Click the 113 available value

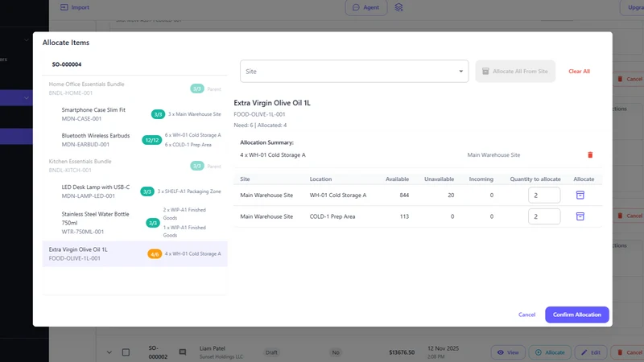(x=404, y=216)
